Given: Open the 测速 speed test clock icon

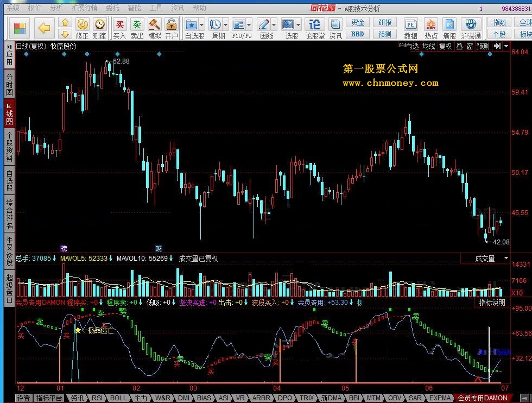Looking at the screenshot, I should pos(99,29).
